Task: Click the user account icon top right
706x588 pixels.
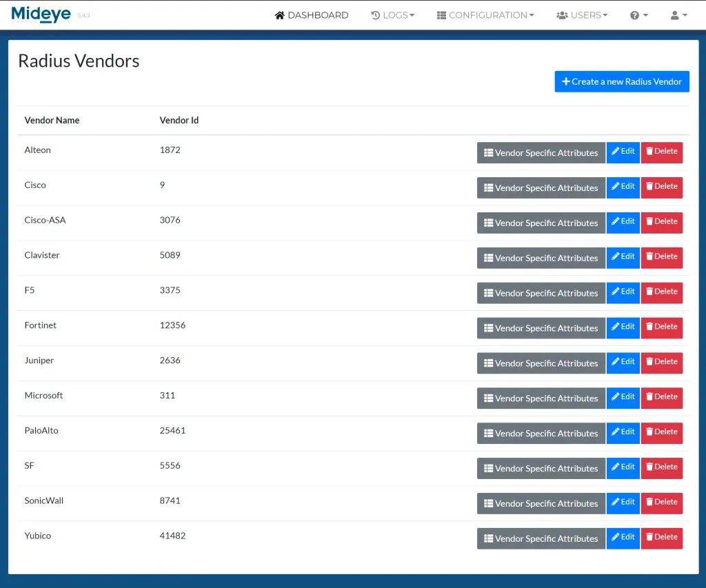Action: [675, 14]
